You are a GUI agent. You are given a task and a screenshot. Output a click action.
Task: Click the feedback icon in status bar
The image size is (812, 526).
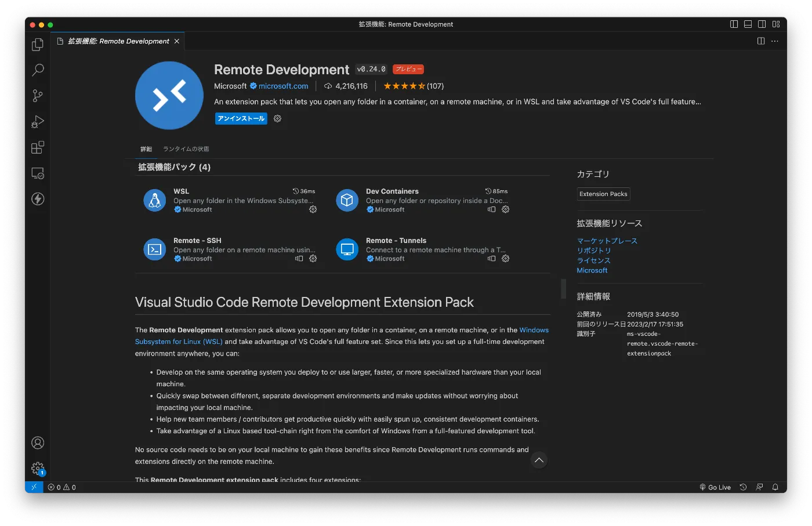[x=759, y=487]
